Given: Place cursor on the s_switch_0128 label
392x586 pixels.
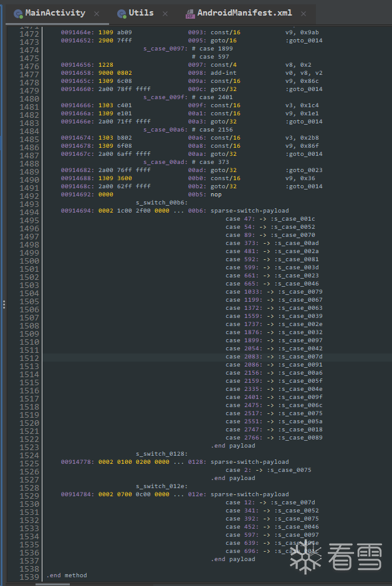Looking at the screenshot, I should coord(161,454).
